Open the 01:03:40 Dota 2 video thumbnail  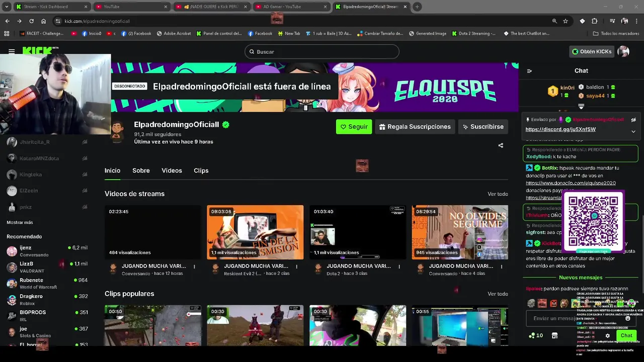[x=357, y=232]
